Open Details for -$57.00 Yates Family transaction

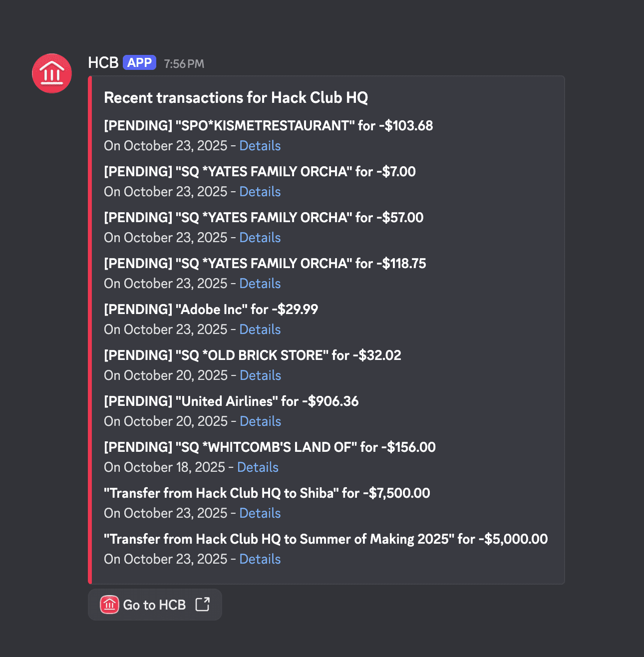260,238
